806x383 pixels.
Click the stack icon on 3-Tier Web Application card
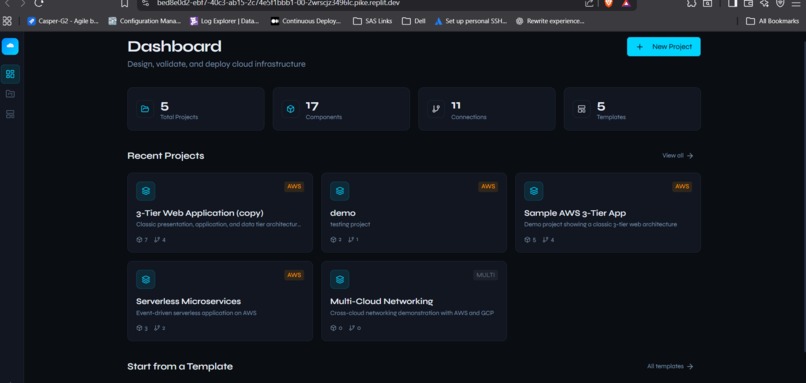(145, 191)
